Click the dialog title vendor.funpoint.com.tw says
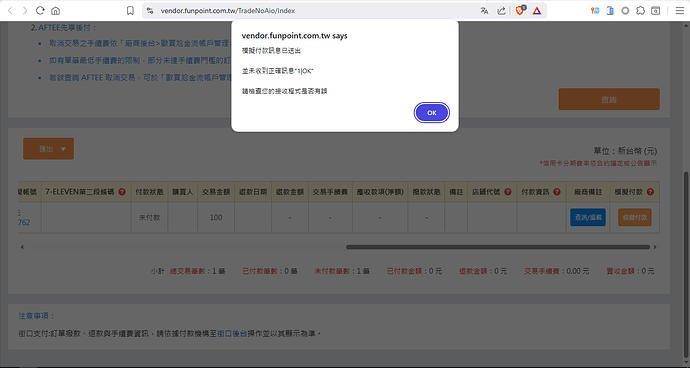690x368 pixels. click(x=294, y=36)
